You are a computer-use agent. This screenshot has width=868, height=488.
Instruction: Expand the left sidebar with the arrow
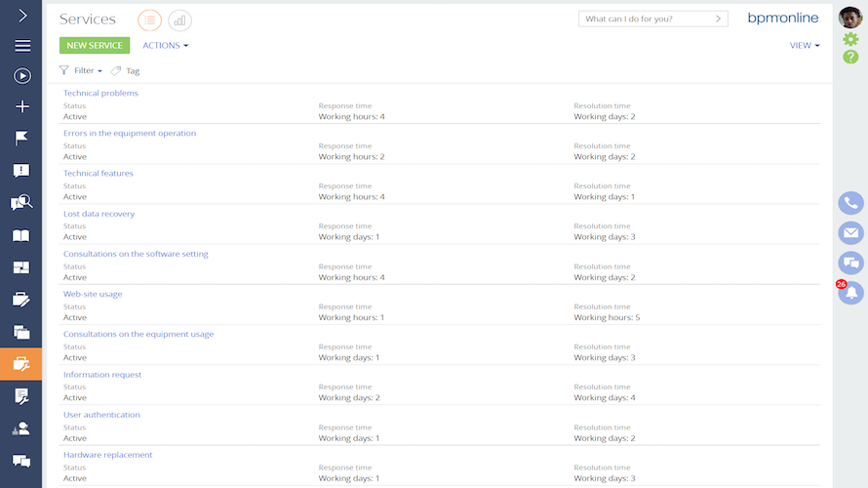point(21,16)
